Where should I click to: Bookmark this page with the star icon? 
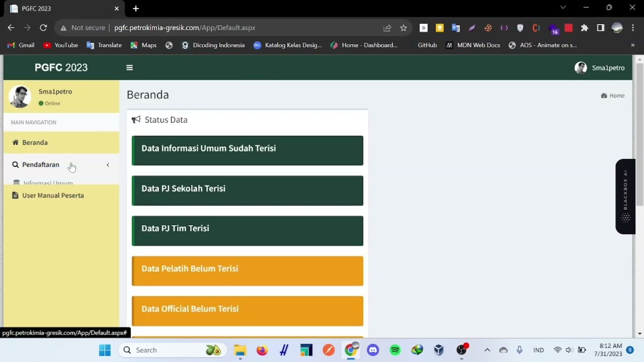(403, 28)
